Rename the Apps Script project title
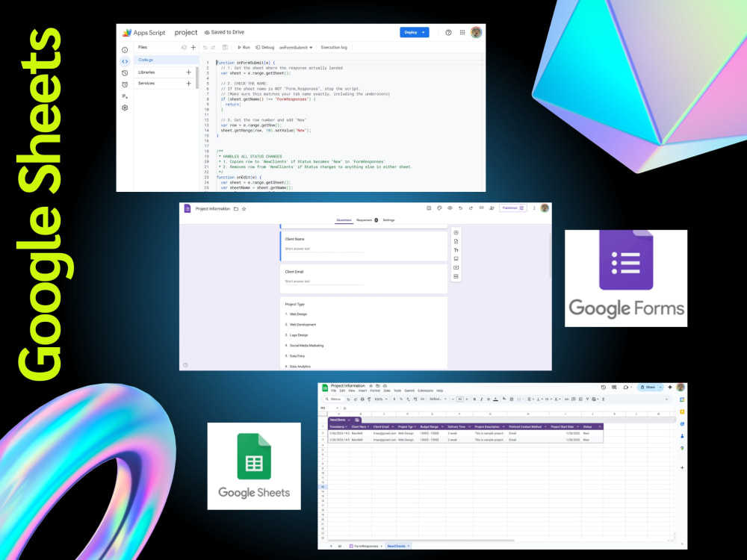The width and height of the screenshot is (747, 560). pyautogui.click(x=186, y=32)
